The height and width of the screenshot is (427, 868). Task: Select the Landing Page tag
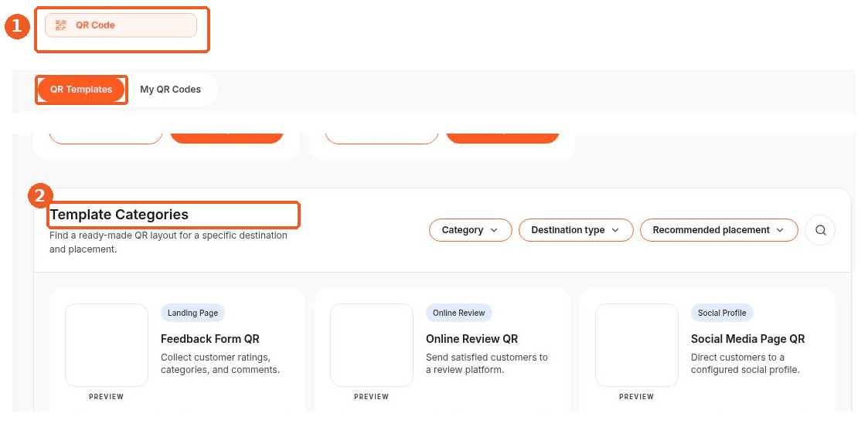coord(192,313)
